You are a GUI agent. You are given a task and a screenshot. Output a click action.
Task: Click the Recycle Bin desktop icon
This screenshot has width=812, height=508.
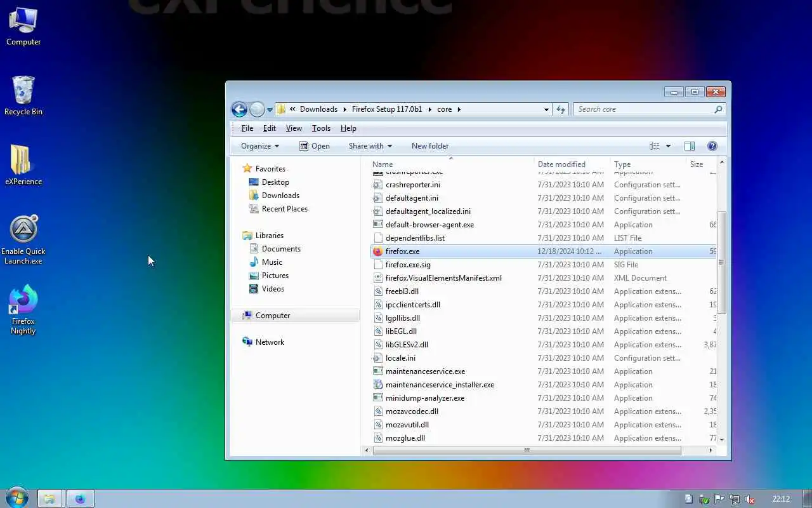tap(23, 96)
